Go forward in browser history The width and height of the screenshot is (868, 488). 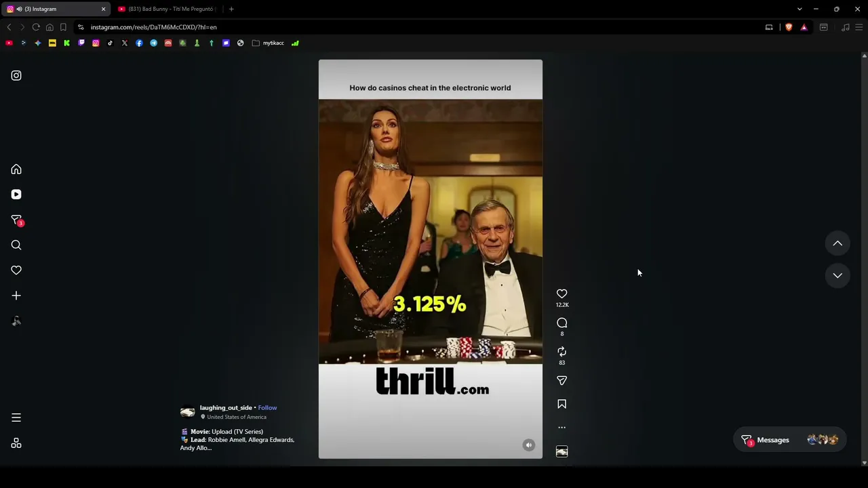(x=22, y=27)
